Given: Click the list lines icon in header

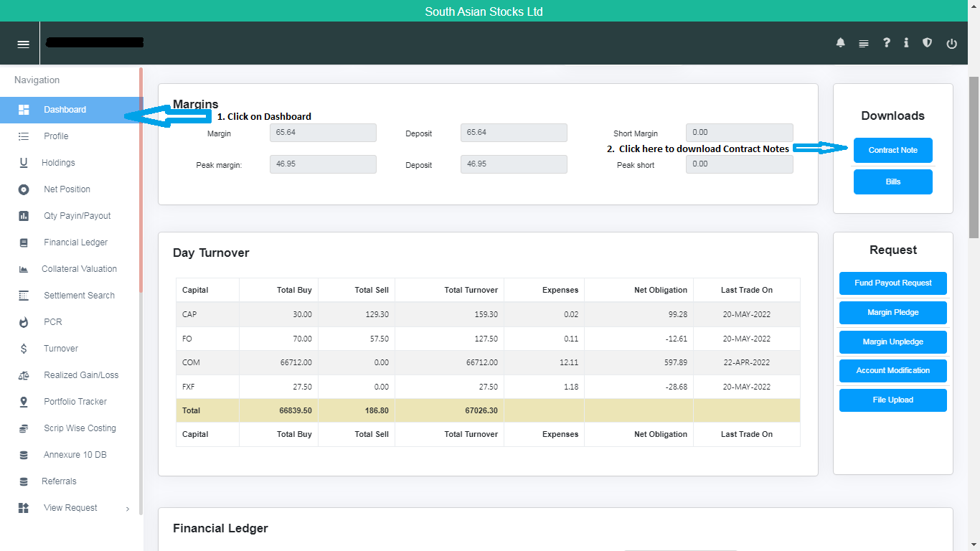Looking at the screenshot, I should click(864, 44).
